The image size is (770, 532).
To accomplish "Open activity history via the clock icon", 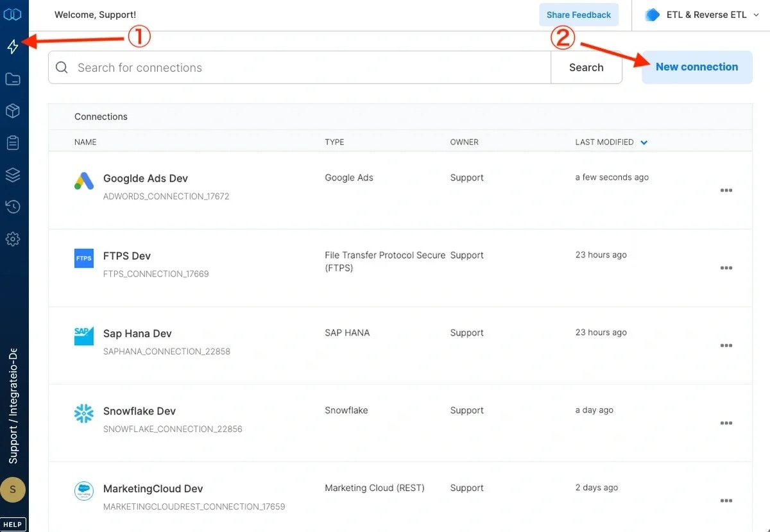I will 13,207.
